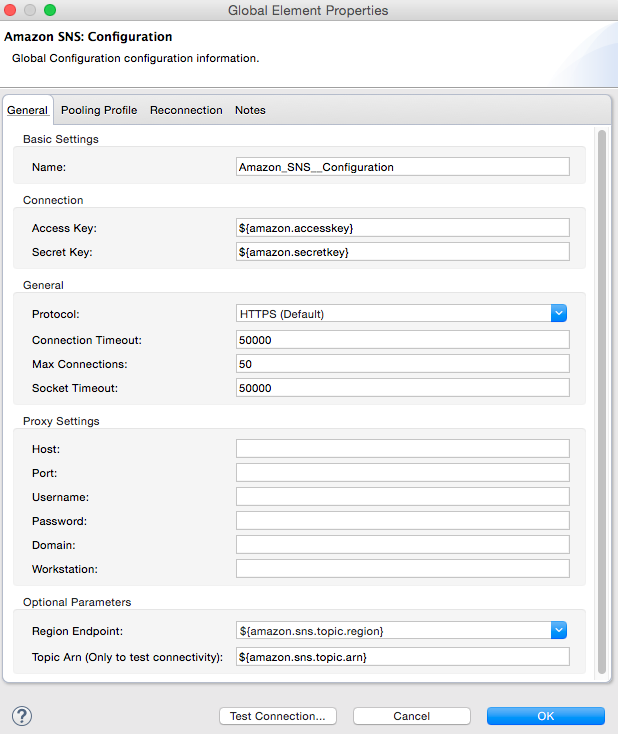Click the "Amazon SNS: Configuration" title text

tap(88, 37)
